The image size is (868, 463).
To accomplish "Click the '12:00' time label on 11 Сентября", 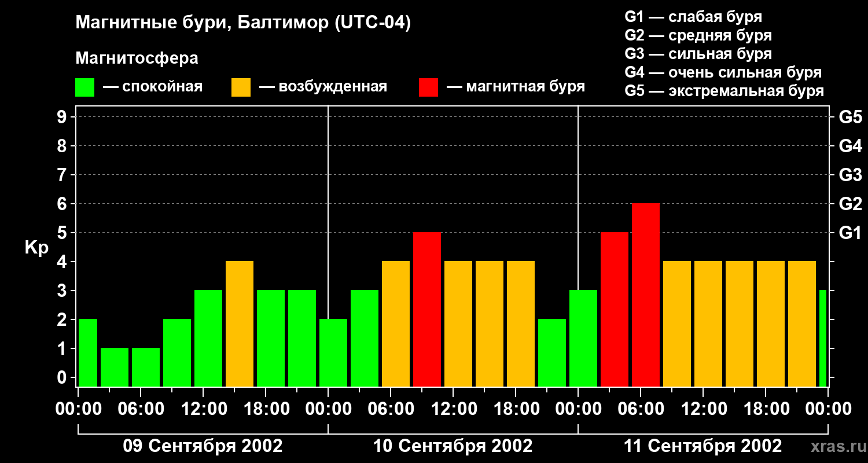I will (x=703, y=409).
